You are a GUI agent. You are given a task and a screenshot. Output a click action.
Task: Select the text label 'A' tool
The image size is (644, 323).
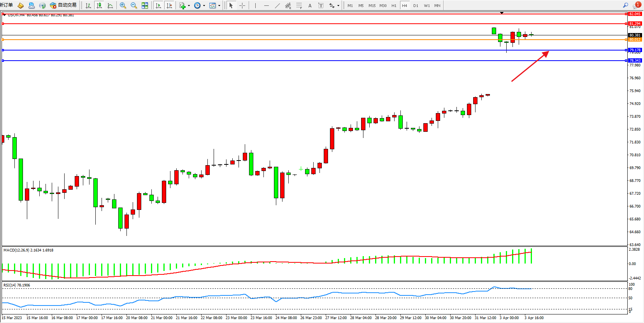pos(310,5)
